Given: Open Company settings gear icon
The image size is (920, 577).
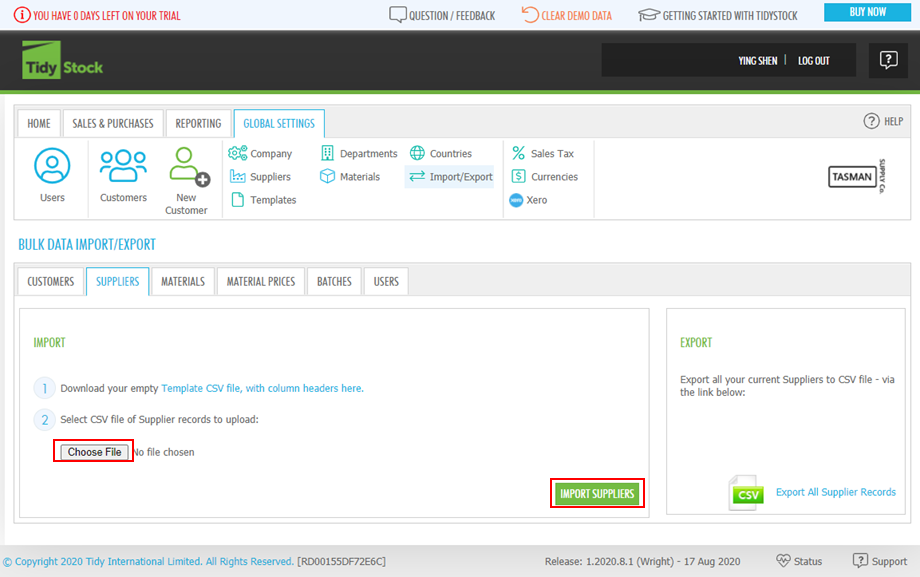Looking at the screenshot, I should (238, 153).
